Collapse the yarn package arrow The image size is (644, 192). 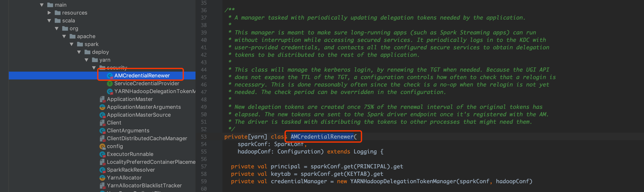pyautogui.click(x=87, y=60)
